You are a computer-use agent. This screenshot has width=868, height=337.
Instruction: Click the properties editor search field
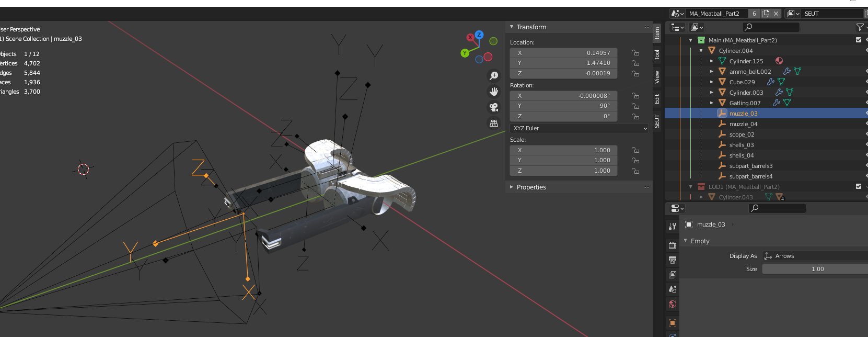[x=777, y=208]
